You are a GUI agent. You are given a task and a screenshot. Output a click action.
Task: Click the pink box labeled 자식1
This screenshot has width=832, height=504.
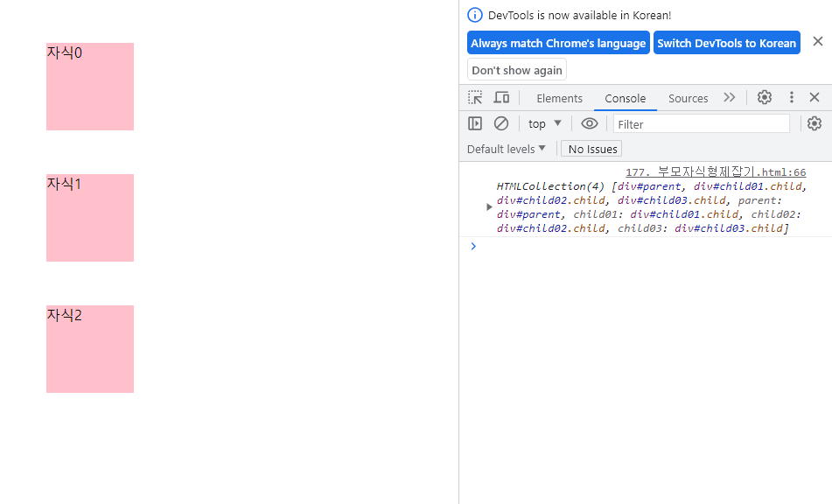pyautogui.click(x=89, y=218)
